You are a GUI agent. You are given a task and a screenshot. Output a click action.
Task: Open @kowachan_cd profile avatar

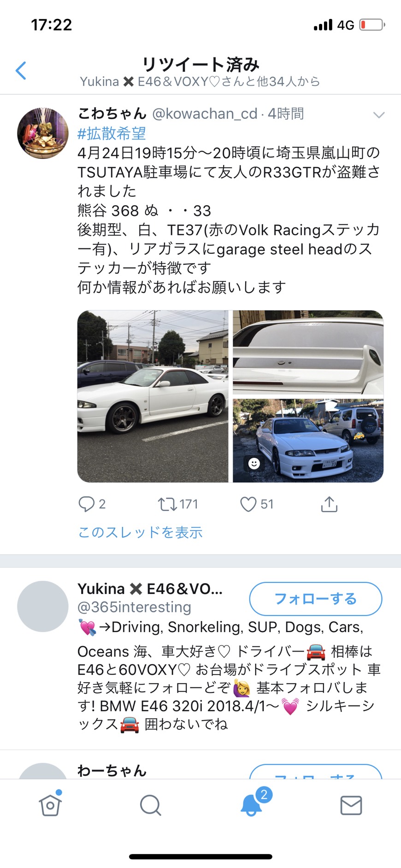coord(43,133)
